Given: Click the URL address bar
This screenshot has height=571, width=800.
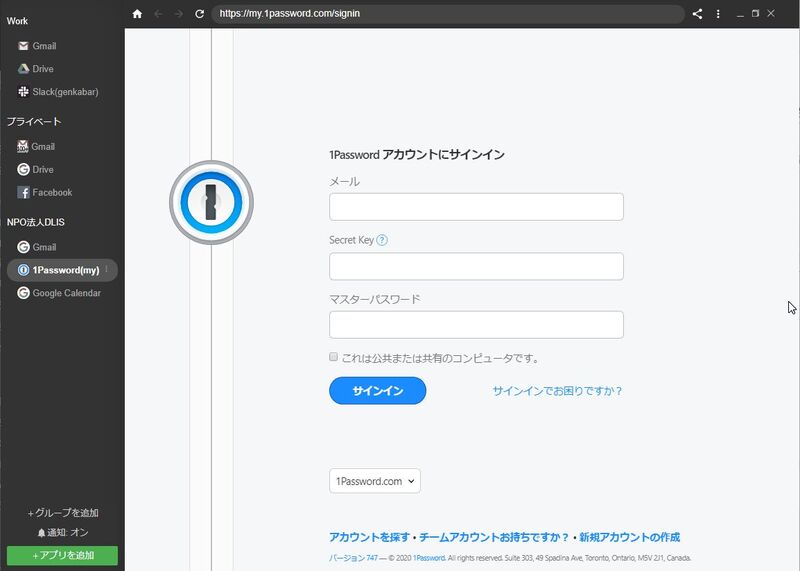Looking at the screenshot, I should [448, 14].
